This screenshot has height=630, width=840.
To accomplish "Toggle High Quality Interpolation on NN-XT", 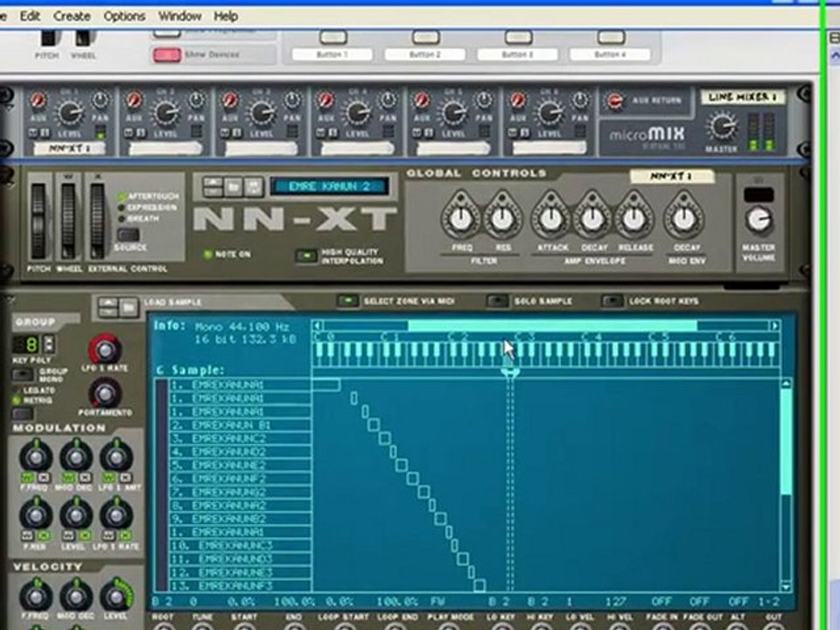I will click(306, 256).
